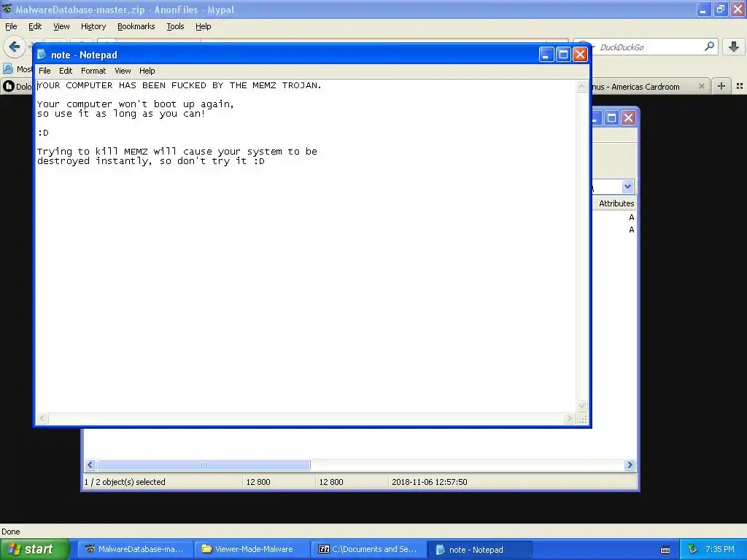Open the list all tabs grid icon
The image size is (747, 560).
tap(740, 86)
